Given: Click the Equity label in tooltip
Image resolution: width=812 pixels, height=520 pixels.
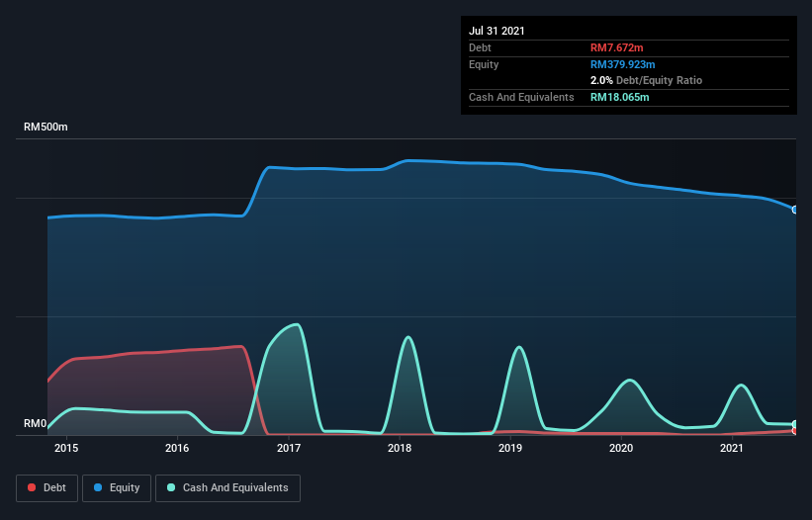Looking at the screenshot, I should coord(484,64).
